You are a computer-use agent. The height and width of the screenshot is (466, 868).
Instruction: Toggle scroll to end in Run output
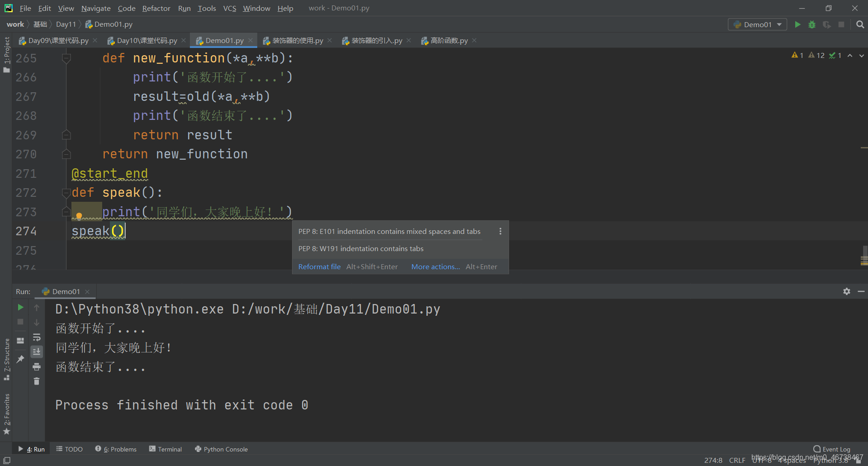[x=37, y=352]
